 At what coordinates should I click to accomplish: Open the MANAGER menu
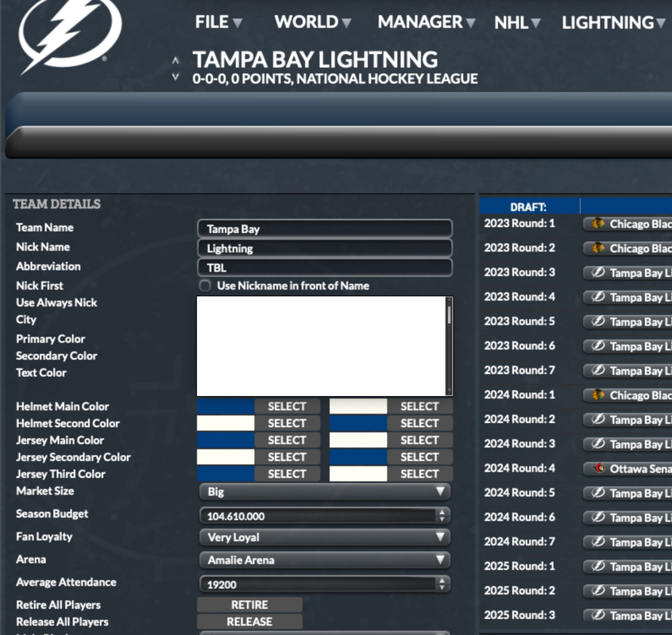pos(427,22)
